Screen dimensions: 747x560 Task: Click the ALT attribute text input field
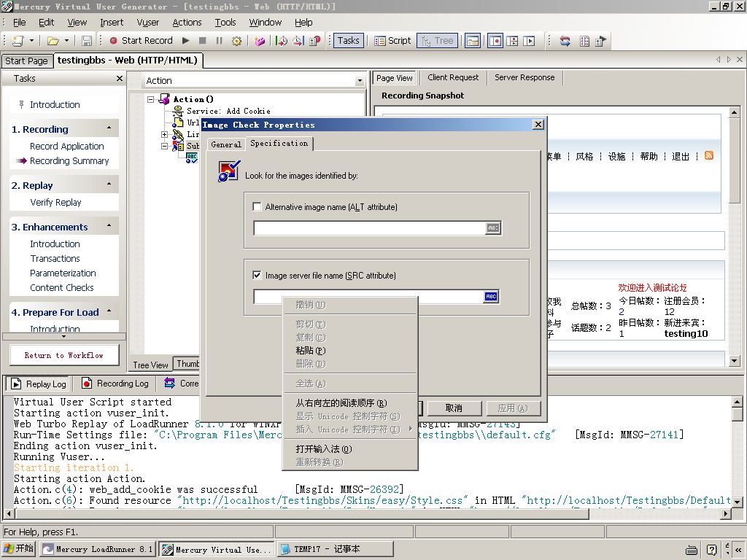click(x=370, y=228)
